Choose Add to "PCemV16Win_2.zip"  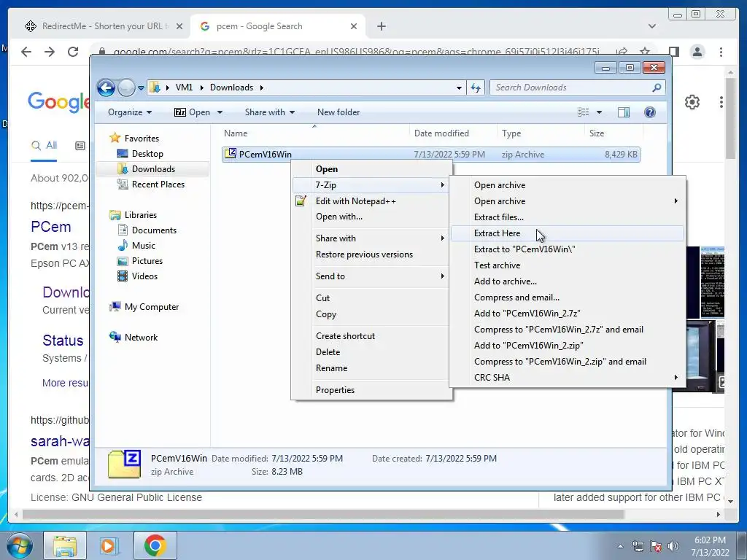[x=568, y=346]
